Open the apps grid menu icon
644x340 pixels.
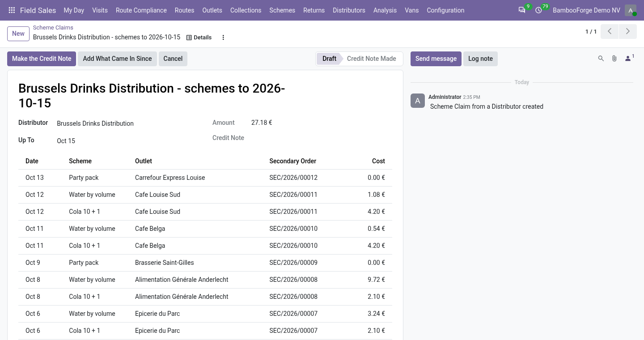12,10
